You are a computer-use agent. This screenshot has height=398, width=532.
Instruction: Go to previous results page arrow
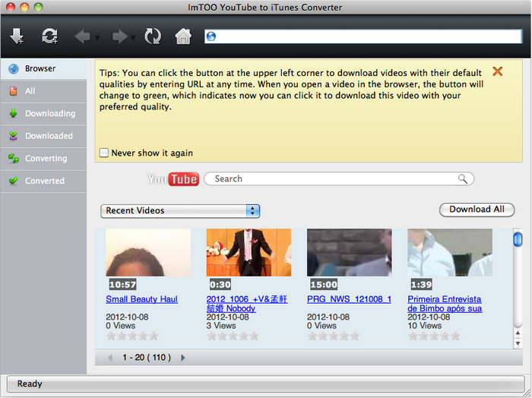pyautogui.click(x=110, y=358)
